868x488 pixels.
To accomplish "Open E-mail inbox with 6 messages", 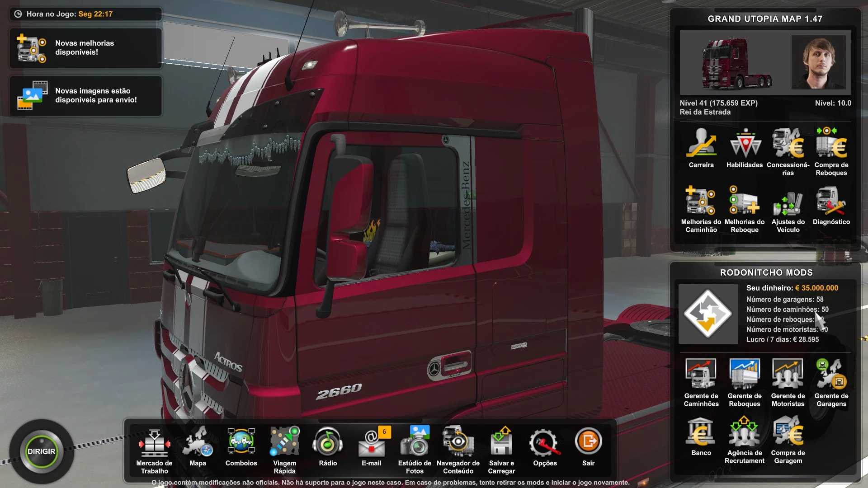I will (x=371, y=444).
